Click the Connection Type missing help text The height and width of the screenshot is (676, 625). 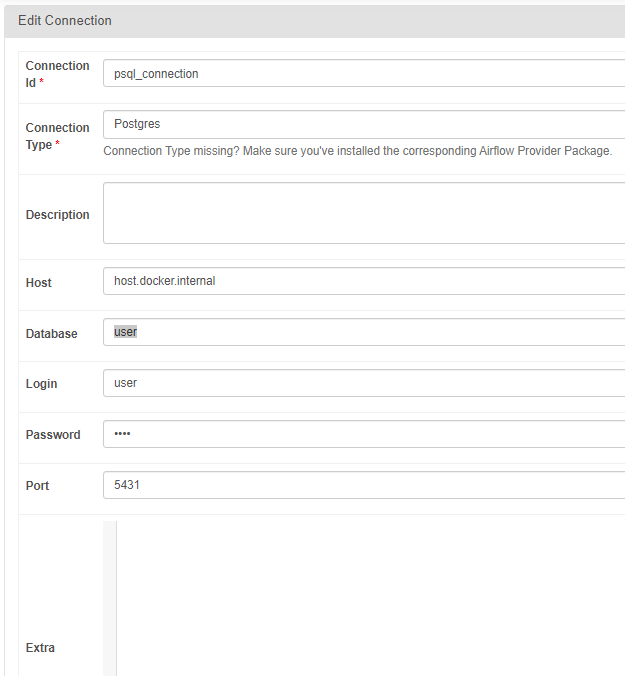coord(357,151)
